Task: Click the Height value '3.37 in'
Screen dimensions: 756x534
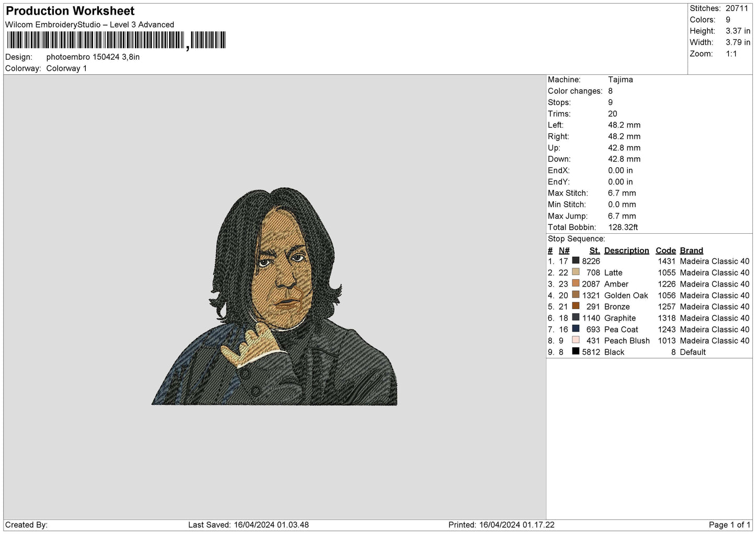Action: pos(738,31)
